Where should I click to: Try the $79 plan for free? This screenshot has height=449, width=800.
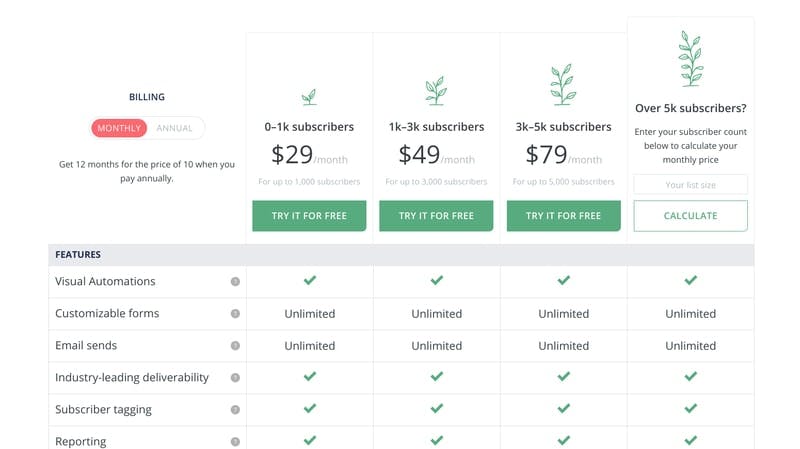pyautogui.click(x=563, y=216)
